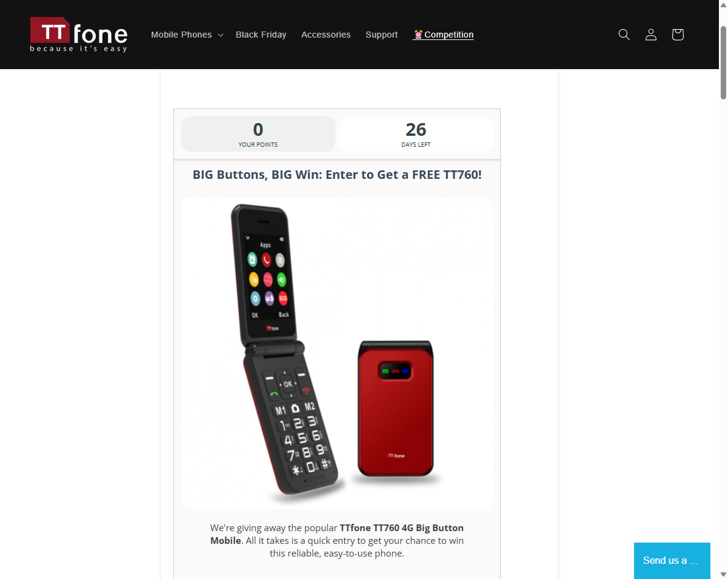Image resolution: width=728 pixels, height=579 pixels.
Task: Open the Support menu link
Action: (x=381, y=35)
